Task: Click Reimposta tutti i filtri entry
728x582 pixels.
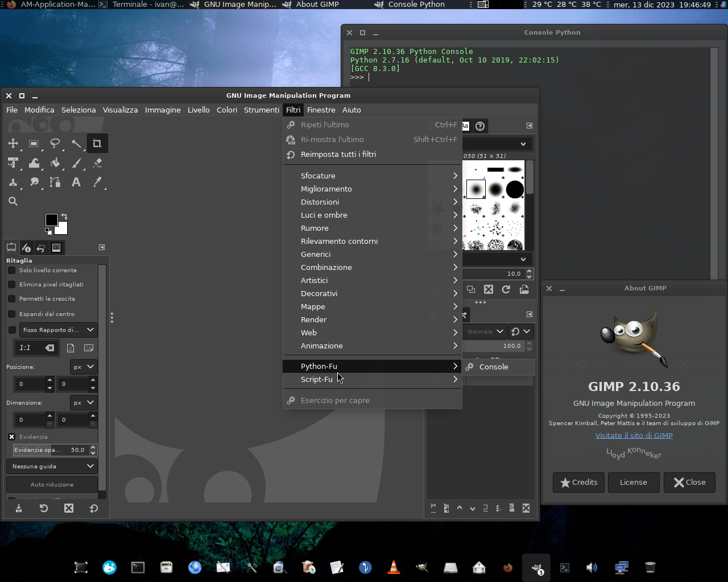Action: tap(373, 154)
